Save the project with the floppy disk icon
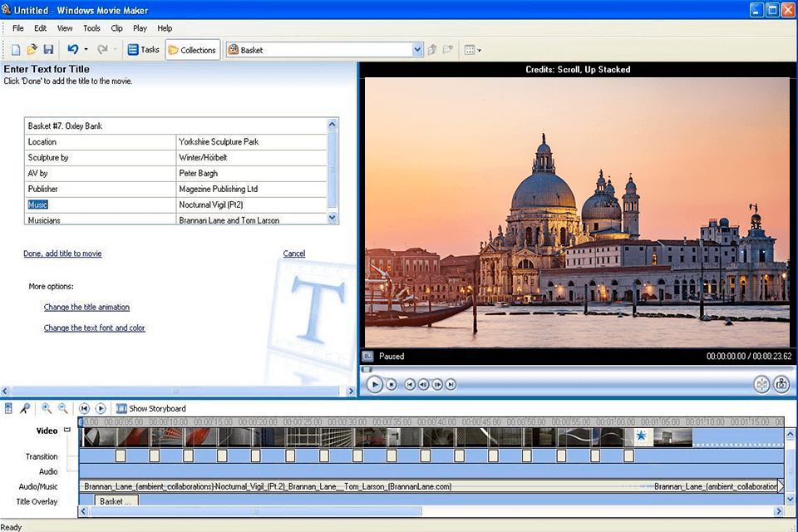 (x=48, y=49)
